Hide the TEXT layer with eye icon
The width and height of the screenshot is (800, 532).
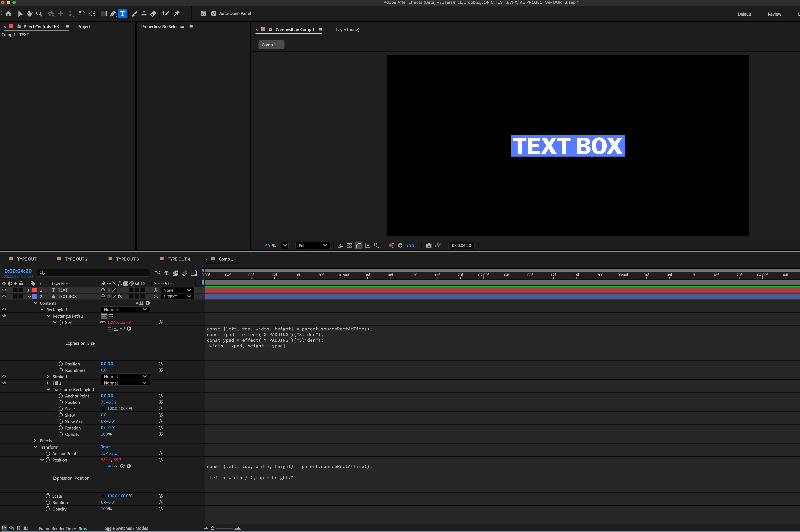coord(4,290)
